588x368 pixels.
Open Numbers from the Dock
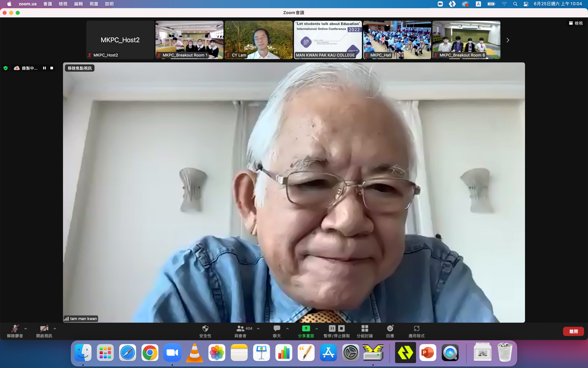(284, 353)
